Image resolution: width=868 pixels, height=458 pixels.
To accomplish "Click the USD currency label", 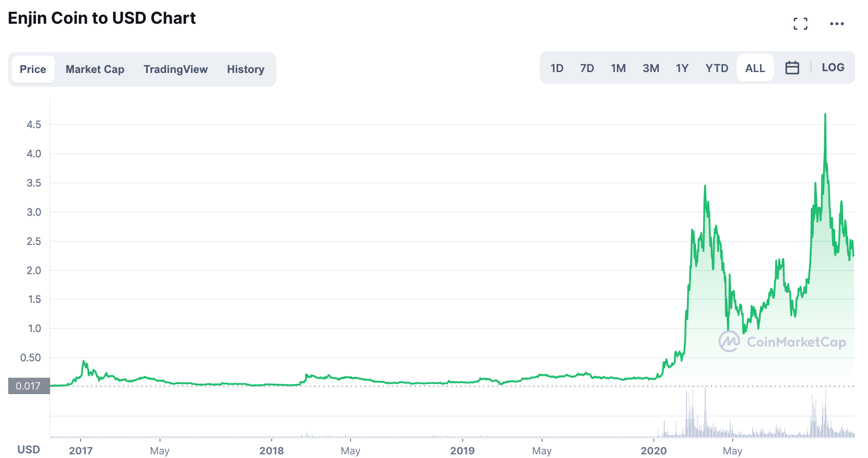I will [28, 450].
